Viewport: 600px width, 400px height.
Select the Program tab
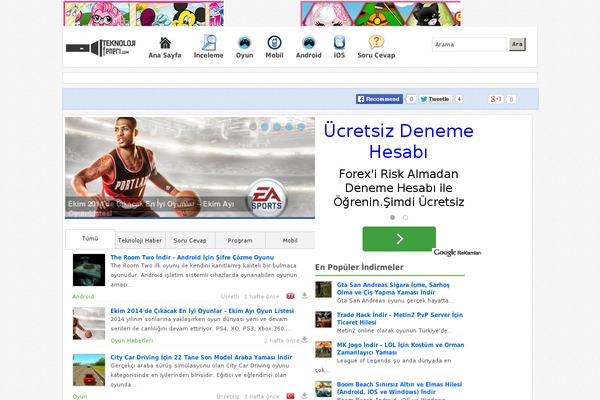click(240, 240)
